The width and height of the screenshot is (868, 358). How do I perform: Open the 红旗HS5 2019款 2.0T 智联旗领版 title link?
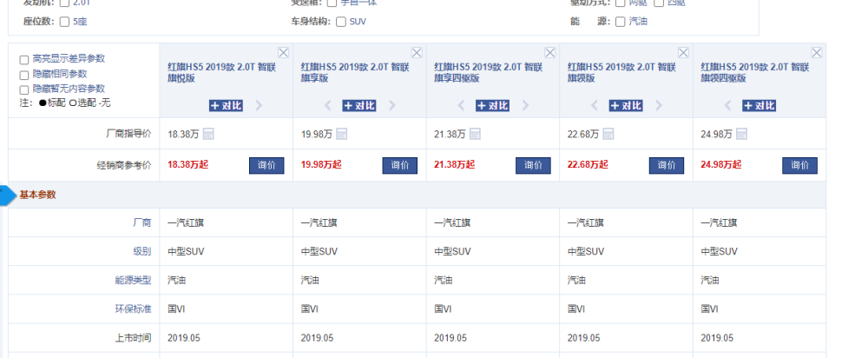coord(622,73)
